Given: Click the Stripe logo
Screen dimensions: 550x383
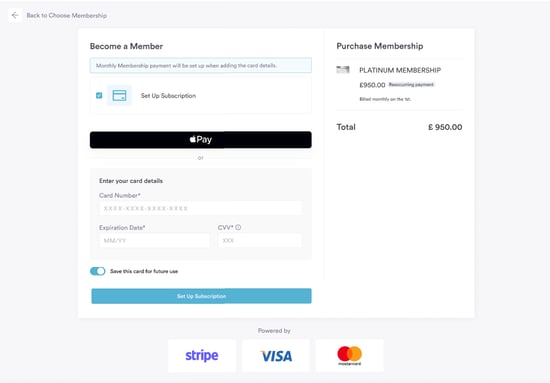Looking at the screenshot, I should click(x=202, y=356).
